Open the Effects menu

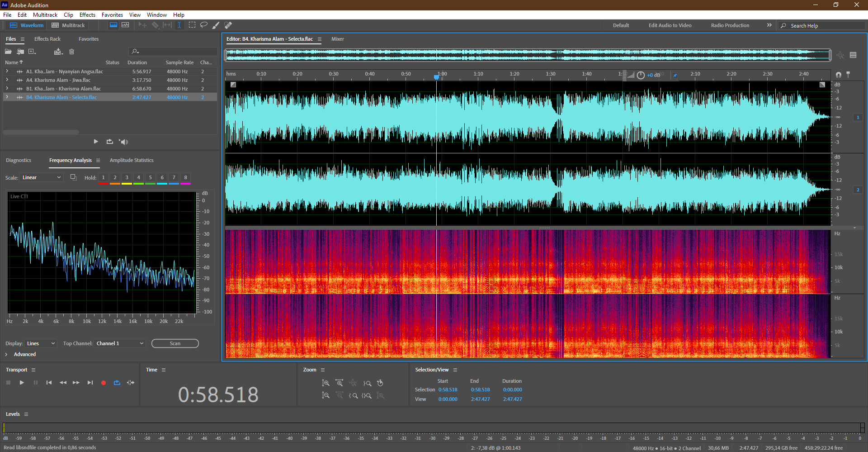(x=87, y=15)
